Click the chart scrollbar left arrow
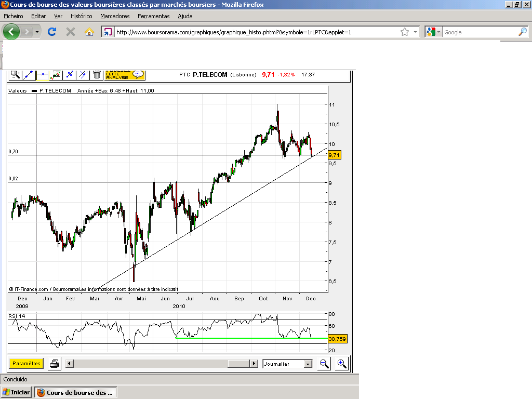The width and height of the screenshot is (532, 399). (70, 364)
